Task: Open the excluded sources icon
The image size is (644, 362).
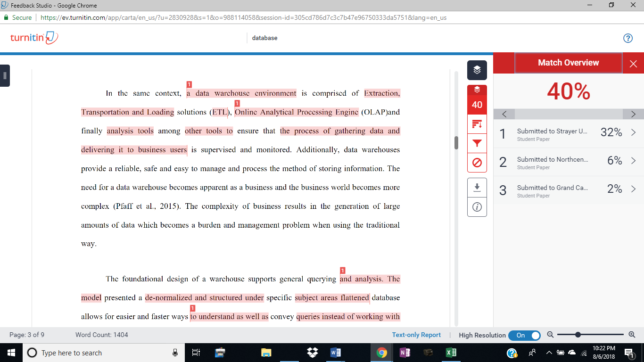Action: (477, 163)
